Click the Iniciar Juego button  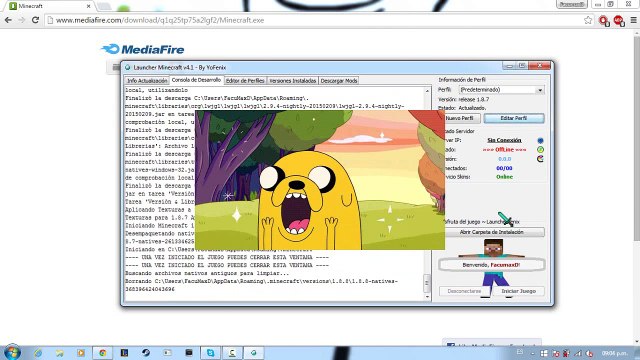point(518,291)
